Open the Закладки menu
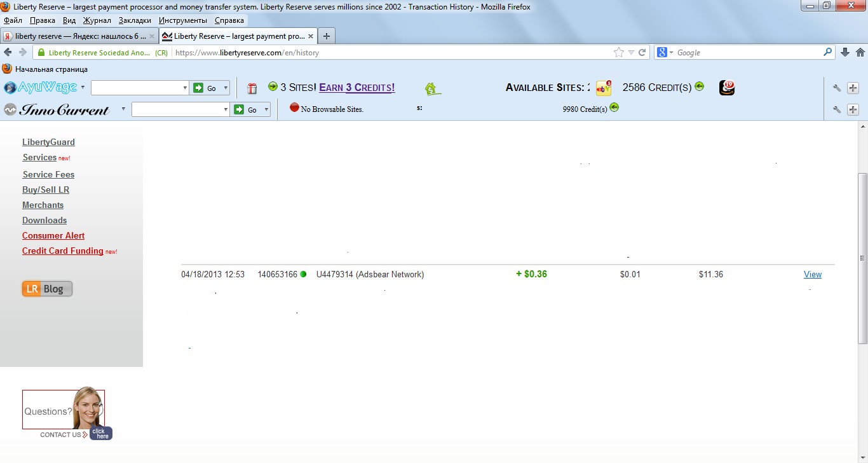This screenshot has width=868, height=463. click(x=135, y=20)
